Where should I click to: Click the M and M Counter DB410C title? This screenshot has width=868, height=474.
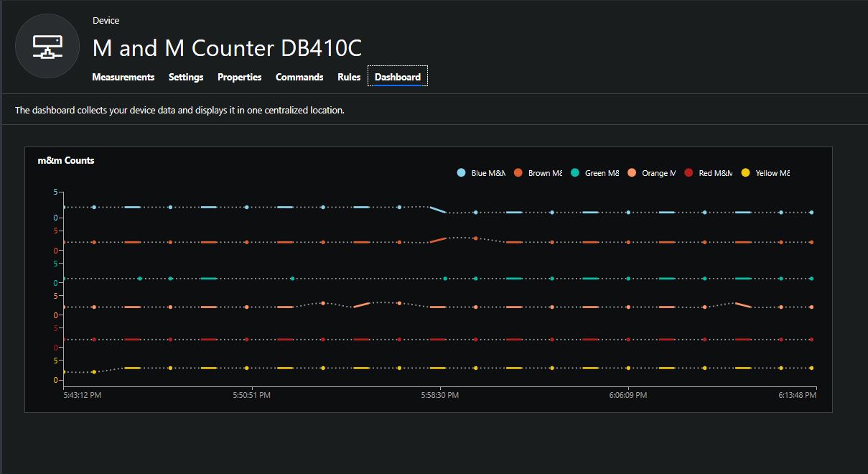[x=227, y=48]
